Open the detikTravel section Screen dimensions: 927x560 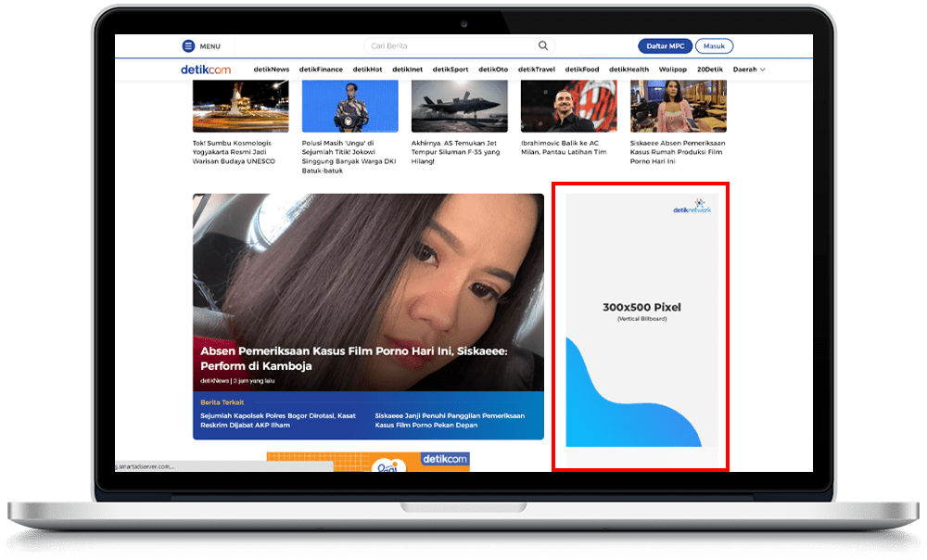(537, 70)
